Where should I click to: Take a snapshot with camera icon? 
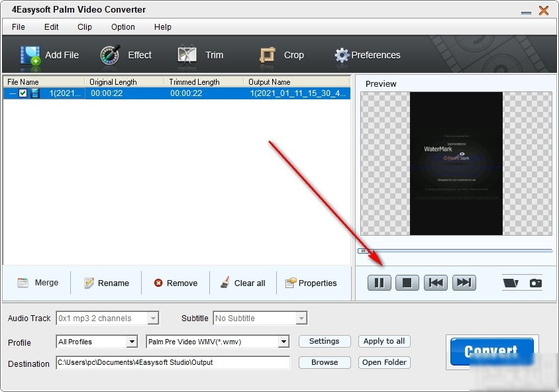point(535,283)
